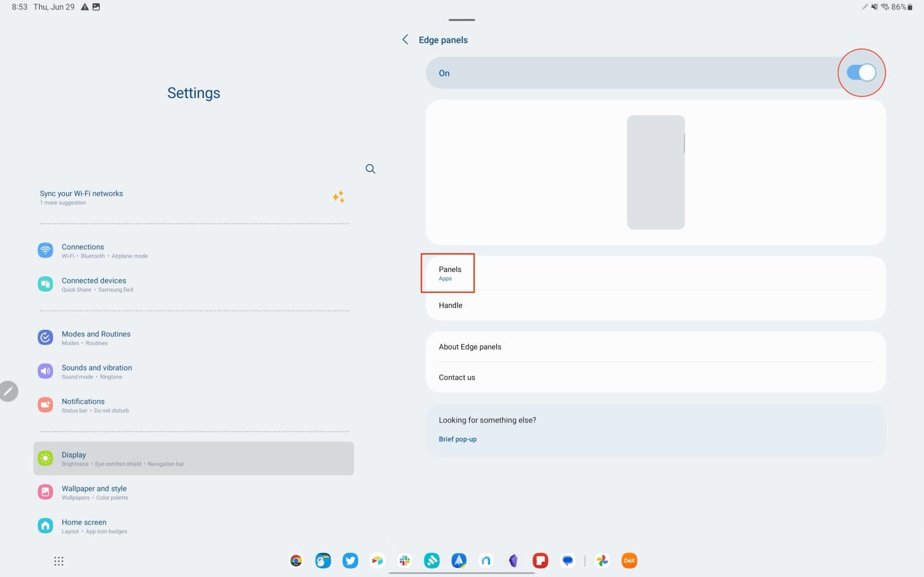Open Brief pop-up settings
This screenshot has height=577, width=924.
point(457,439)
